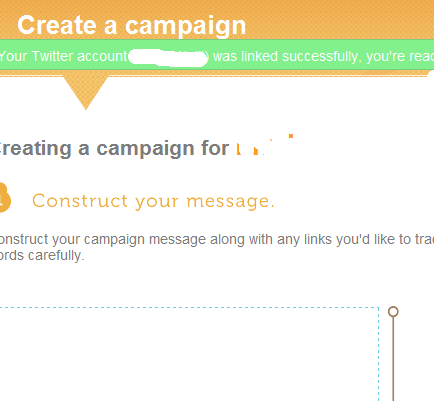Click the orange step 1 circle badge

(4, 198)
